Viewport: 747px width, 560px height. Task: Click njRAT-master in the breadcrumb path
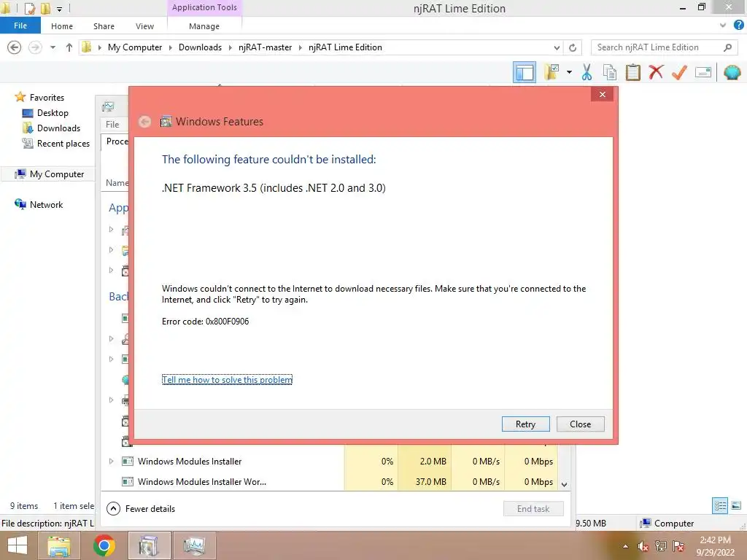(x=265, y=47)
